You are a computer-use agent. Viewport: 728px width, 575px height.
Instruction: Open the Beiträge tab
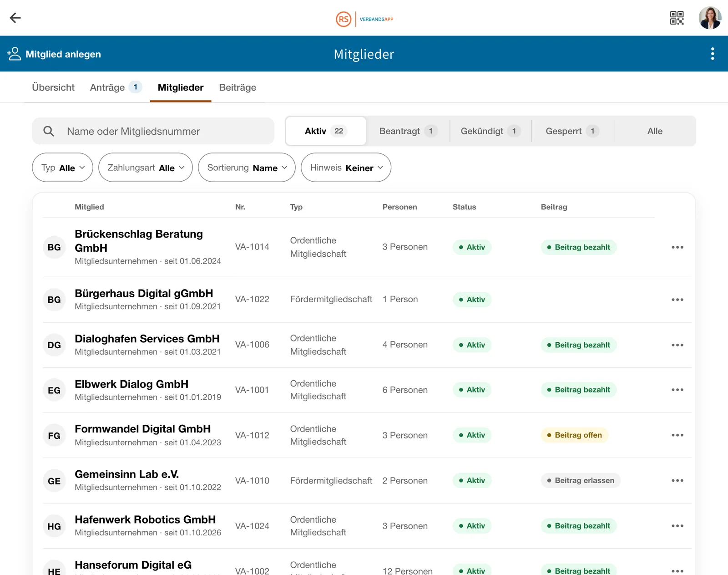(x=238, y=87)
